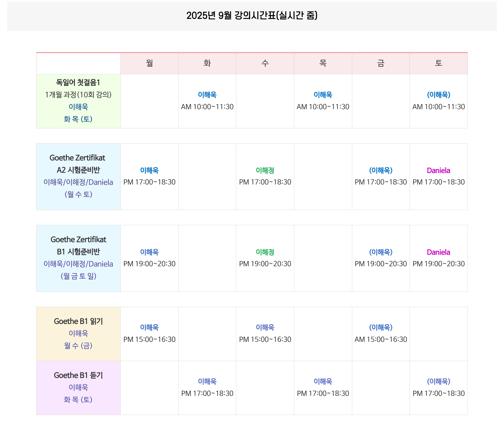
Task: Click Saturday Daniela PM 19:00~20:30 B1 class
Action: tap(438, 258)
